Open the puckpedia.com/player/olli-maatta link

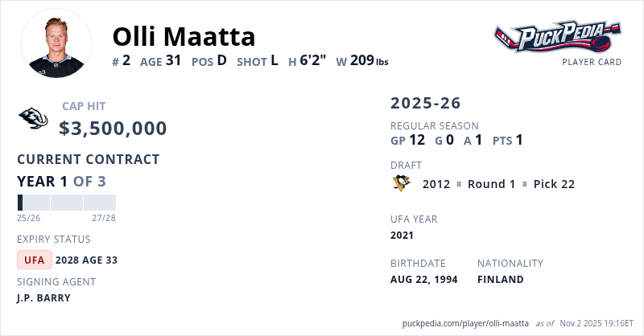pyautogui.click(x=464, y=323)
